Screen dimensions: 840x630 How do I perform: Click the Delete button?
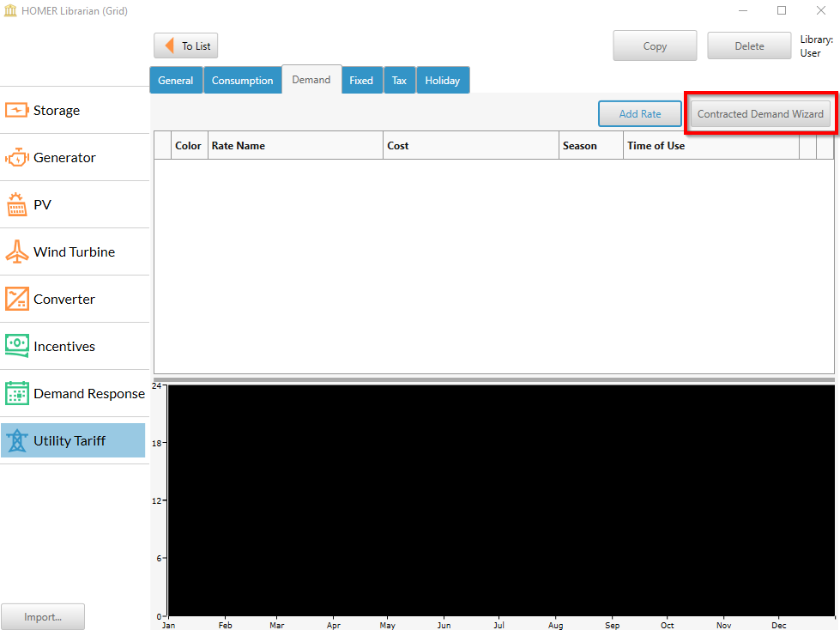coord(749,46)
